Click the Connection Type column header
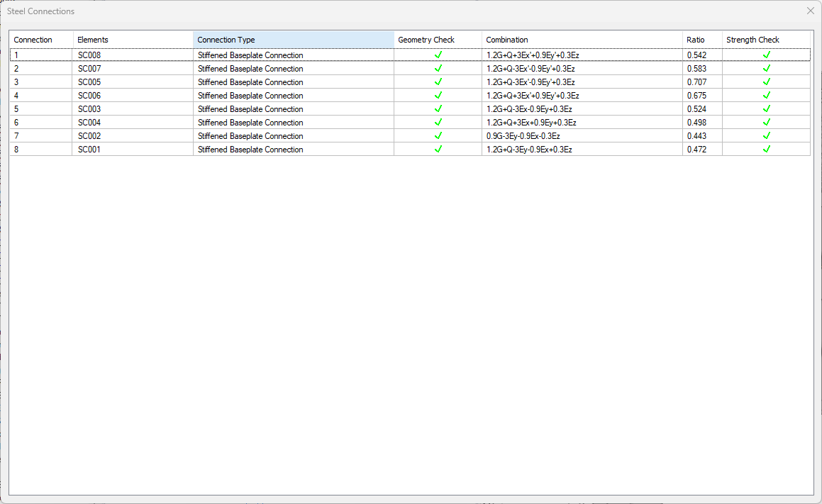The width and height of the screenshot is (822, 504). [293, 40]
